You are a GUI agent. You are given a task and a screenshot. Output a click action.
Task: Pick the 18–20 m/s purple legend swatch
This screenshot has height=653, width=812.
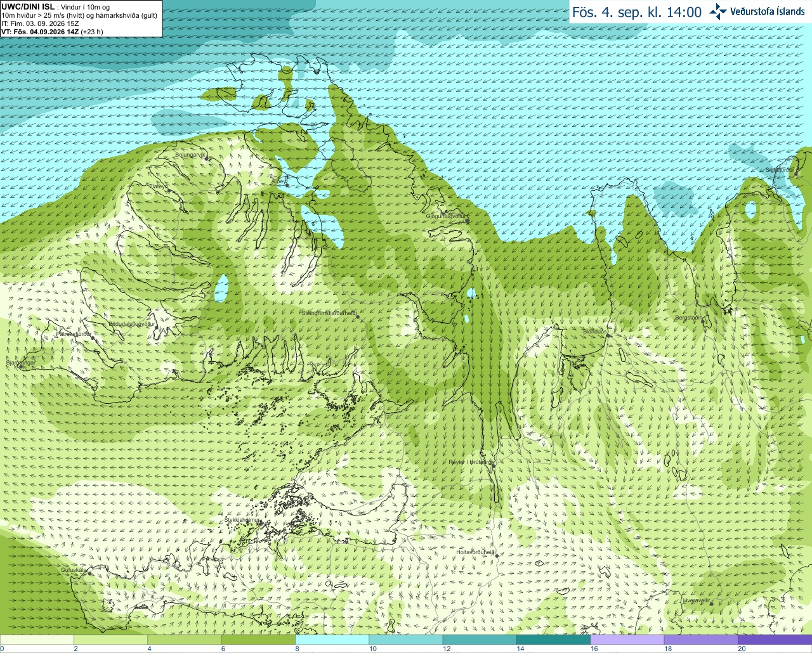point(701,640)
